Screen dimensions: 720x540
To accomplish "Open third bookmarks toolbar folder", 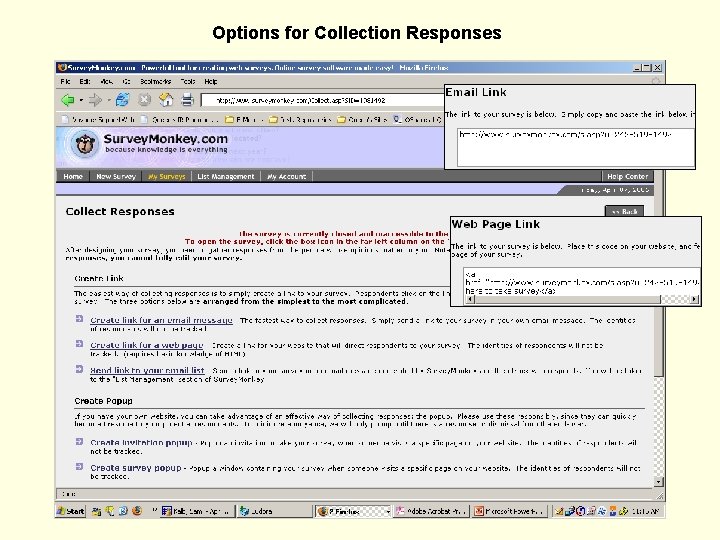I will [x=244, y=119].
